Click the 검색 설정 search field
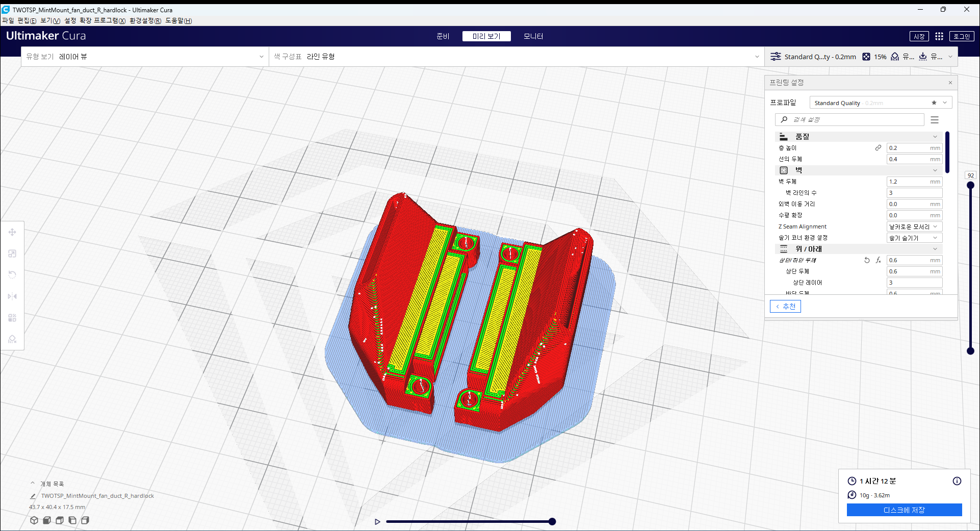 coord(849,119)
